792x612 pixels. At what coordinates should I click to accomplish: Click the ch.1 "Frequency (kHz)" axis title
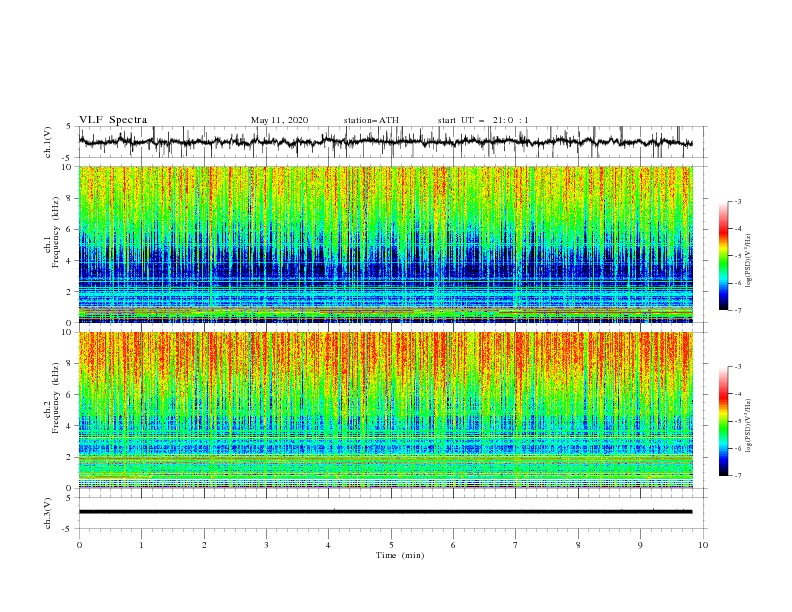(x=55, y=233)
